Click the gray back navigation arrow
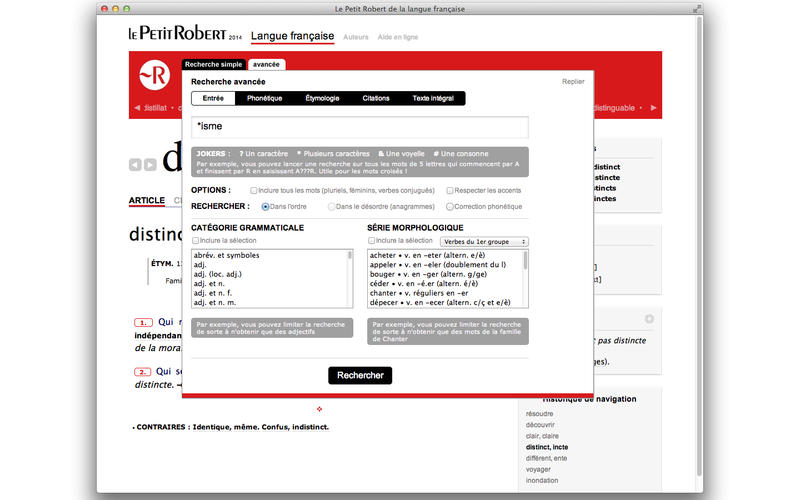 [135, 165]
